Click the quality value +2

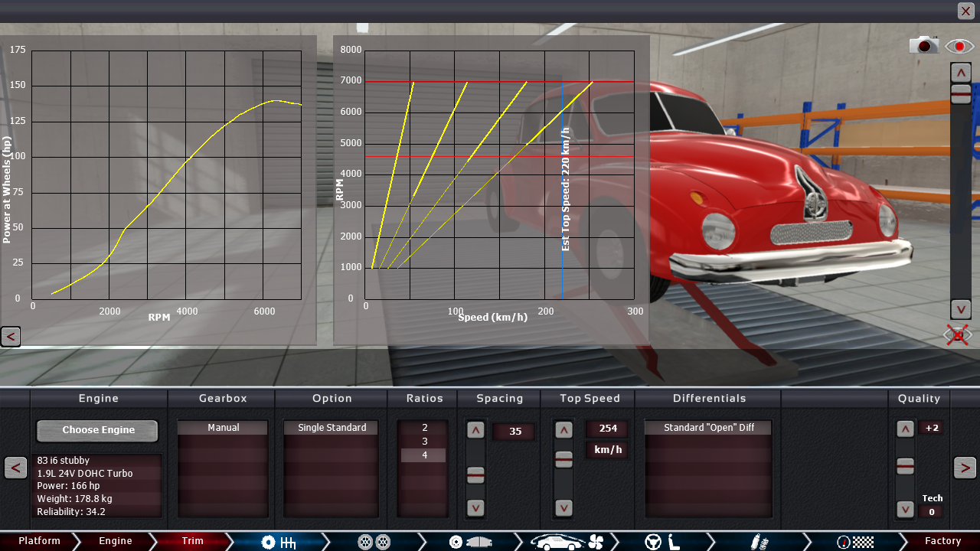pyautogui.click(x=932, y=429)
